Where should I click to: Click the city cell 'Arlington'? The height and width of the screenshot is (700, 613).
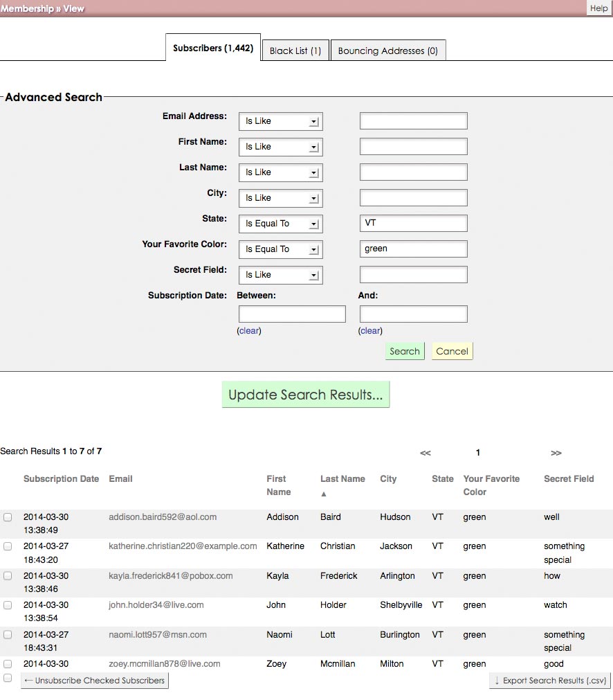(x=397, y=576)
